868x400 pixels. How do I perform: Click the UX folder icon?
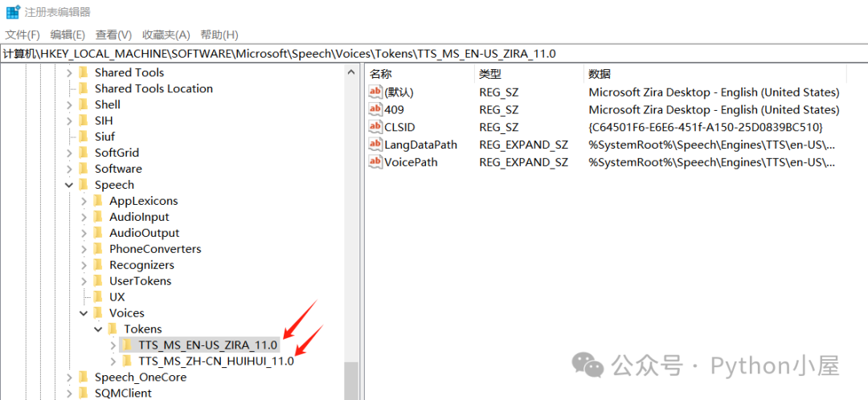point(98,297)
